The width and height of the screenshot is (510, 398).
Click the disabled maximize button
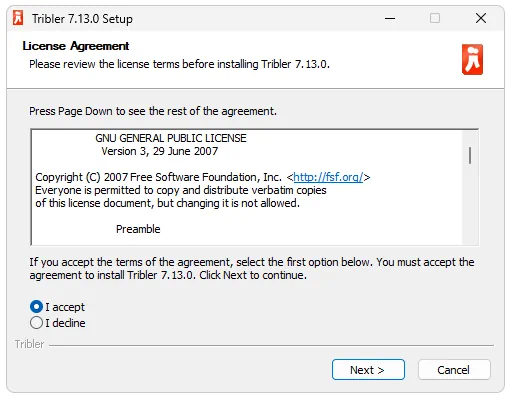pos(435,18)
